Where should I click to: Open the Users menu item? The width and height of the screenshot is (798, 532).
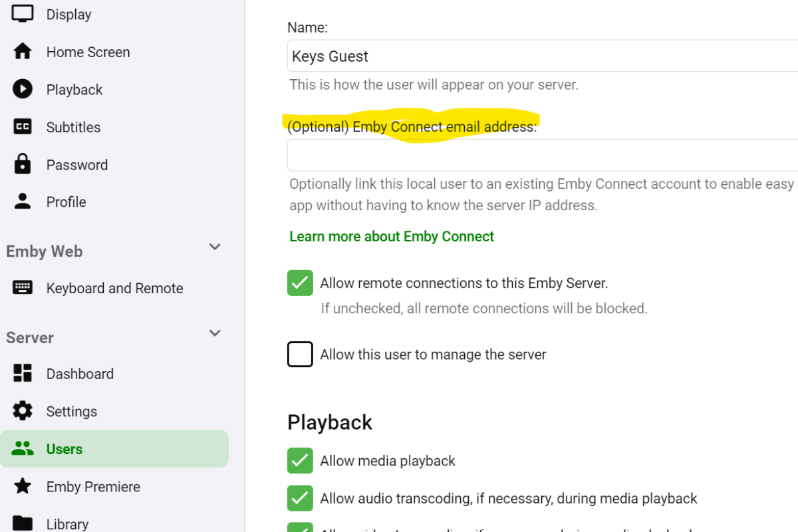(64, 449)
